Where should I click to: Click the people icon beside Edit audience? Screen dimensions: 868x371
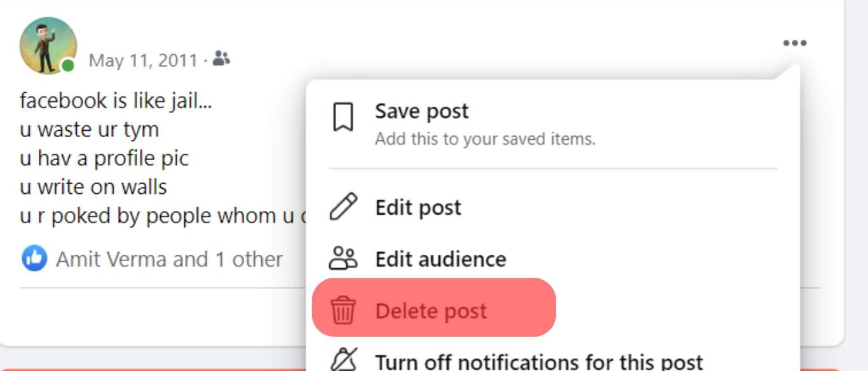click(x=343, y=259)
